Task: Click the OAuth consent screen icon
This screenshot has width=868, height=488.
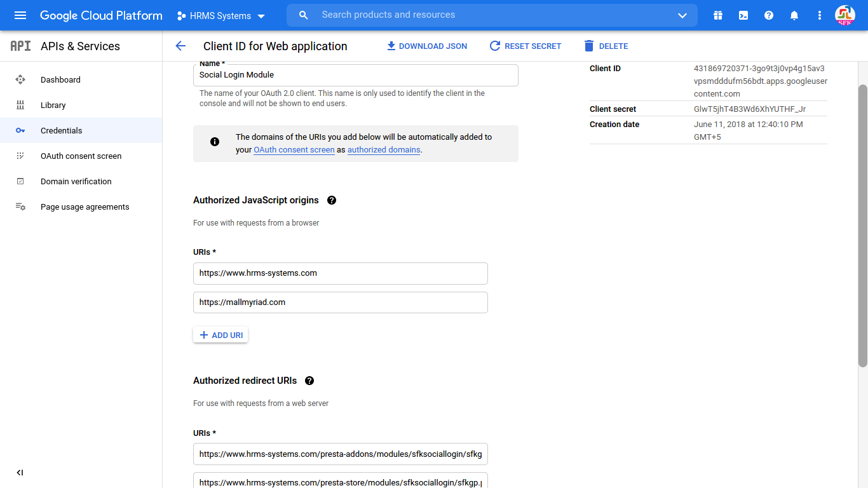Action: tap(20, 156)
